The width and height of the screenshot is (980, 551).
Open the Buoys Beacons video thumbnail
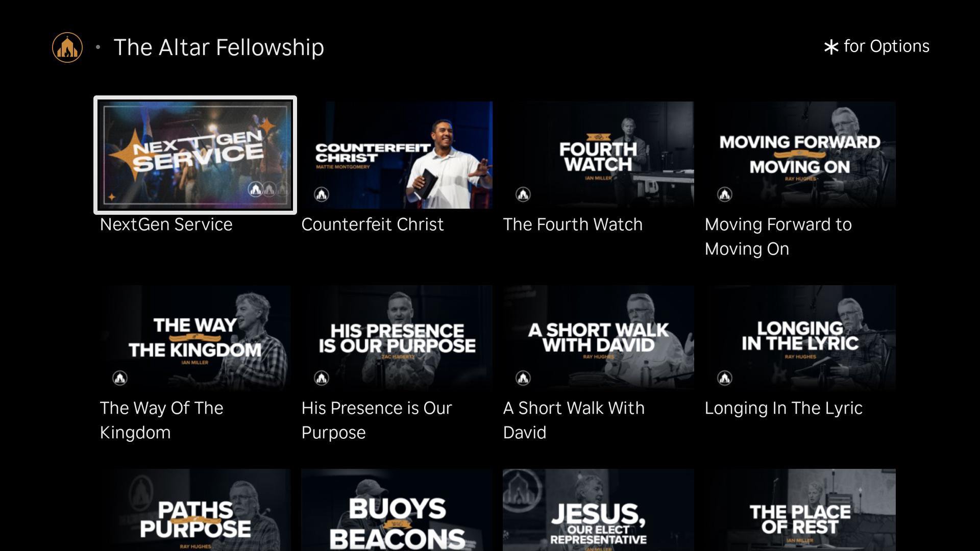tap(397, 510)
